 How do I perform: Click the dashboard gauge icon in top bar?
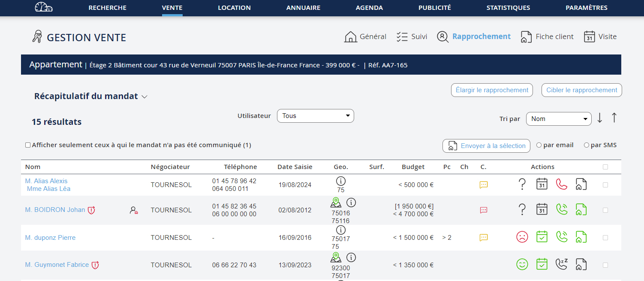tap(44, 7)
